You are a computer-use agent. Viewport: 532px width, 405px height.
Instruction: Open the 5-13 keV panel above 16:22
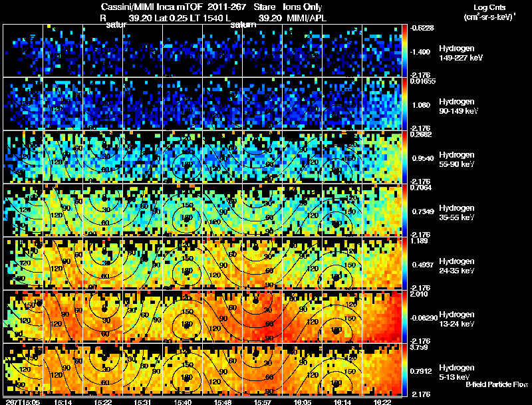(382, 370)
